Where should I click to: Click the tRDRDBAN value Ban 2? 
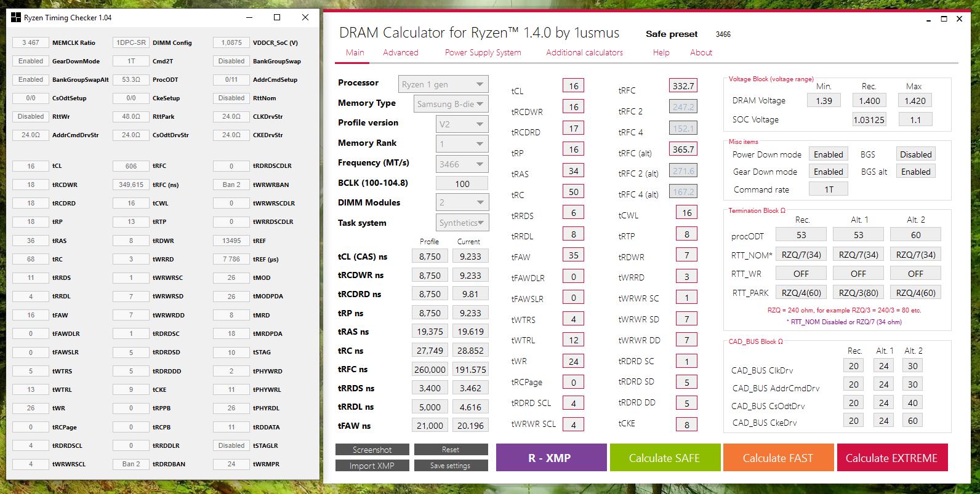131,464
